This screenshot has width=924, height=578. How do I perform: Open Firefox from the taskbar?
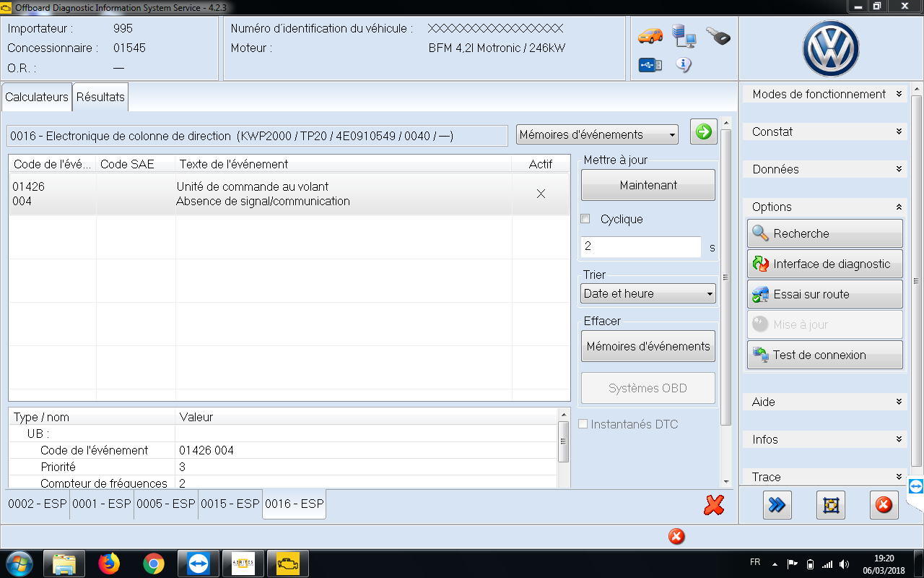click(109, 563)
